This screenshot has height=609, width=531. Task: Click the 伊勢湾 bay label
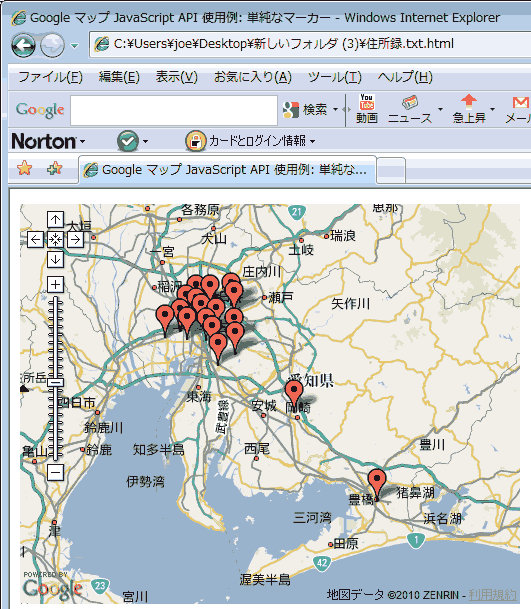[x=145, y=482]
